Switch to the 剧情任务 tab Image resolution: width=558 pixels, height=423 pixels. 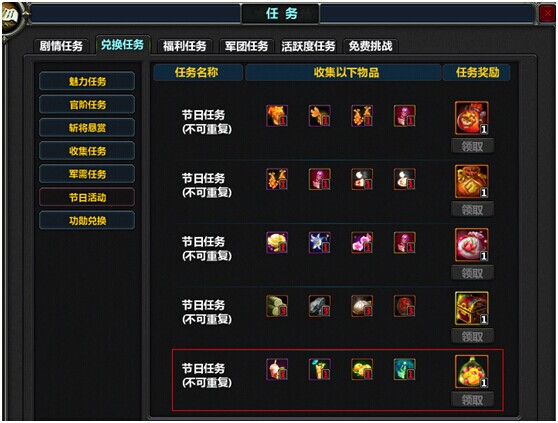61,46
